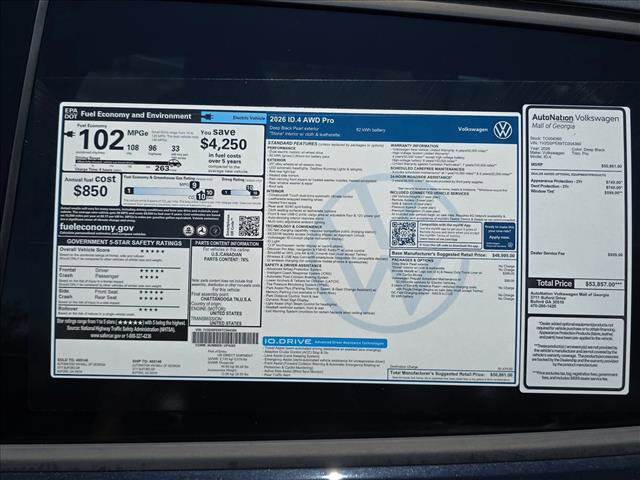Screen dimensions: 640x480
Task: Click the CO2 rating 10 marker
Action: pos(201,196)
